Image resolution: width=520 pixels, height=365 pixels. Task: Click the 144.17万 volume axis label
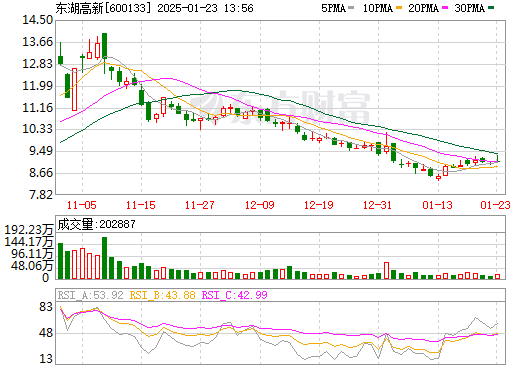29,242
